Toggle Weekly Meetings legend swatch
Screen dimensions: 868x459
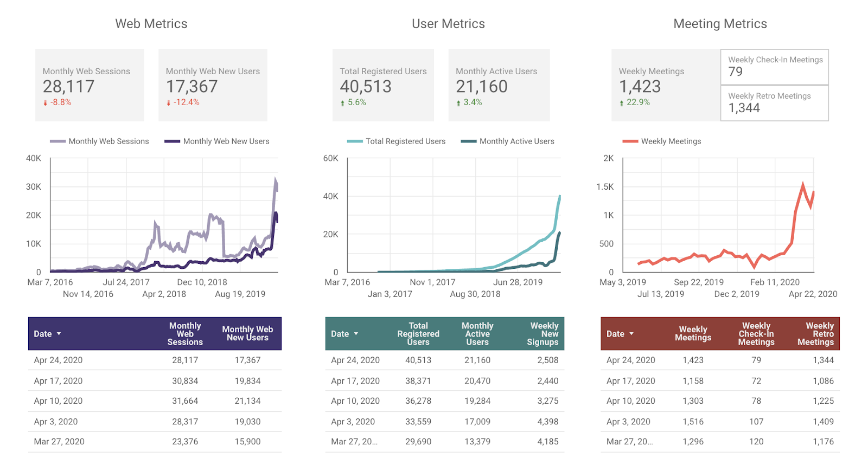pos(630,141)
